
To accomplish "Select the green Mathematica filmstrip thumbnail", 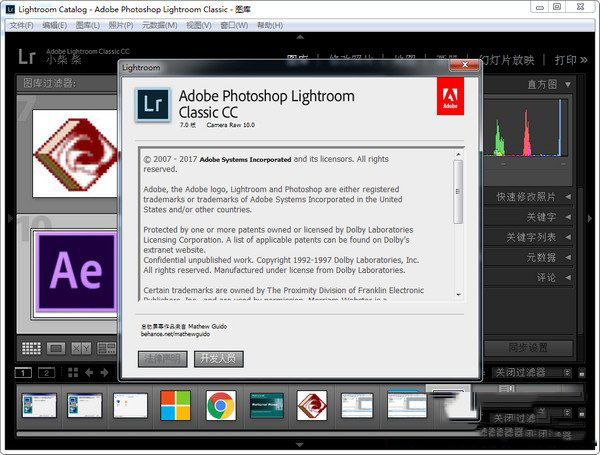I will point(267,405).
